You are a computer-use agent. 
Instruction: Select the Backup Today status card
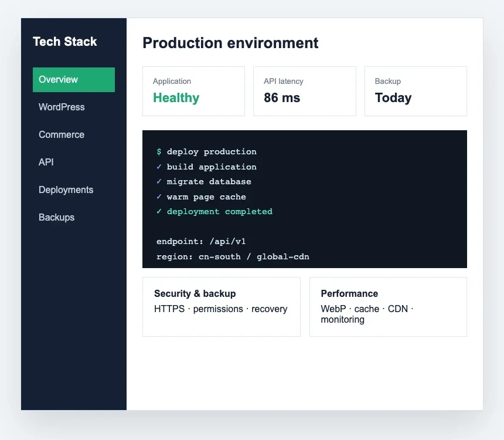coord(416,91)
